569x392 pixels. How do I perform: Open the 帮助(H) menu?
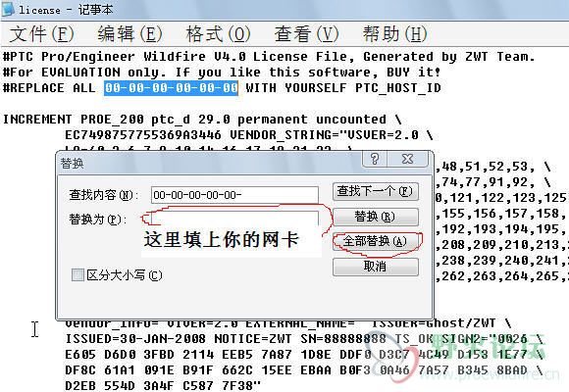(x=395, y=34)
